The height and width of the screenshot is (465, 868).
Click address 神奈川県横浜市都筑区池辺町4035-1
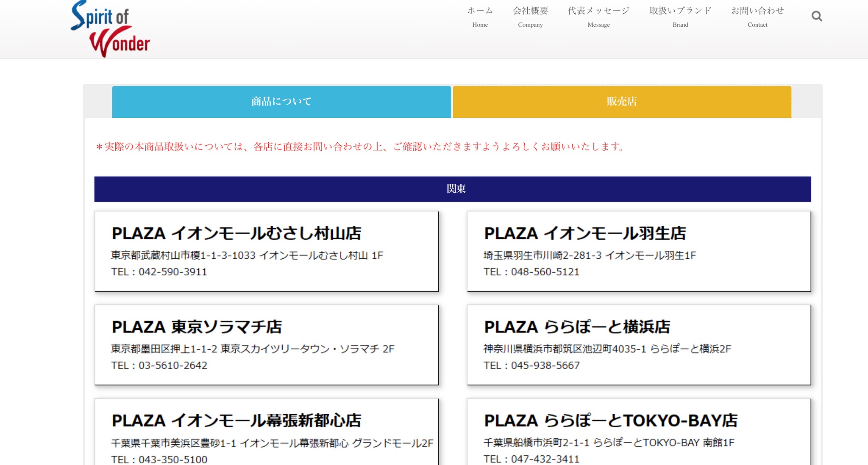tap(565, 349)
